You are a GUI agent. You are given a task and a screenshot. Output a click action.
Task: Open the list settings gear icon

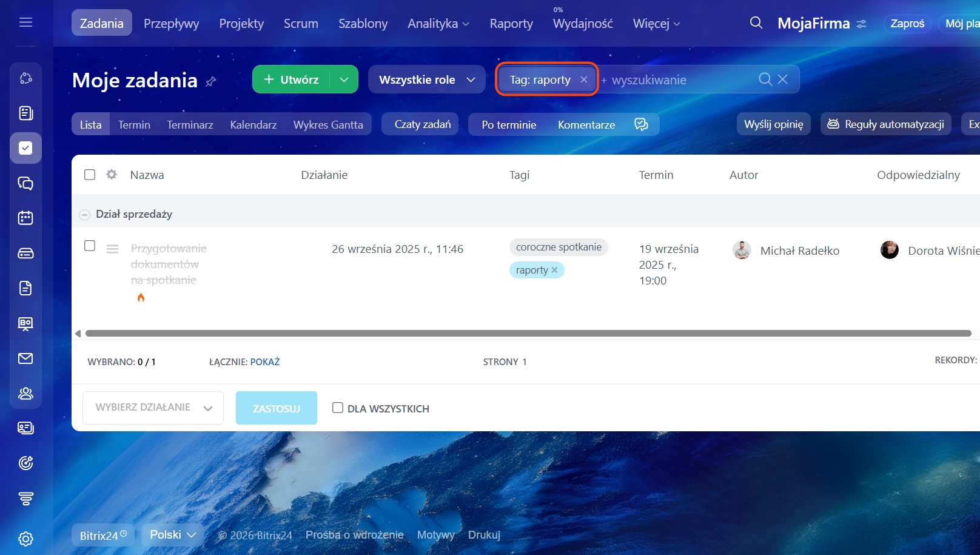[x=112, y=175]
